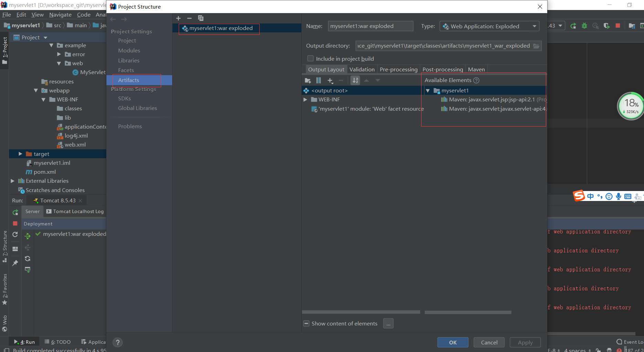The image size is (644, 352).
Task: Remove selected artifact with minus icon
Action: click(x=189, y=18)
